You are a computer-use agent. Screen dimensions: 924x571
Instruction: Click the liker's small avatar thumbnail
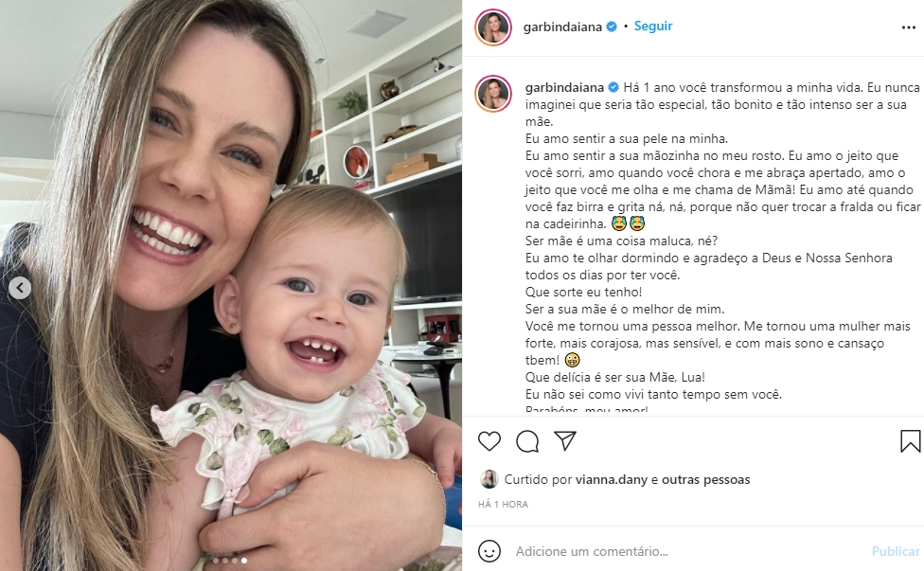(489, 479)
